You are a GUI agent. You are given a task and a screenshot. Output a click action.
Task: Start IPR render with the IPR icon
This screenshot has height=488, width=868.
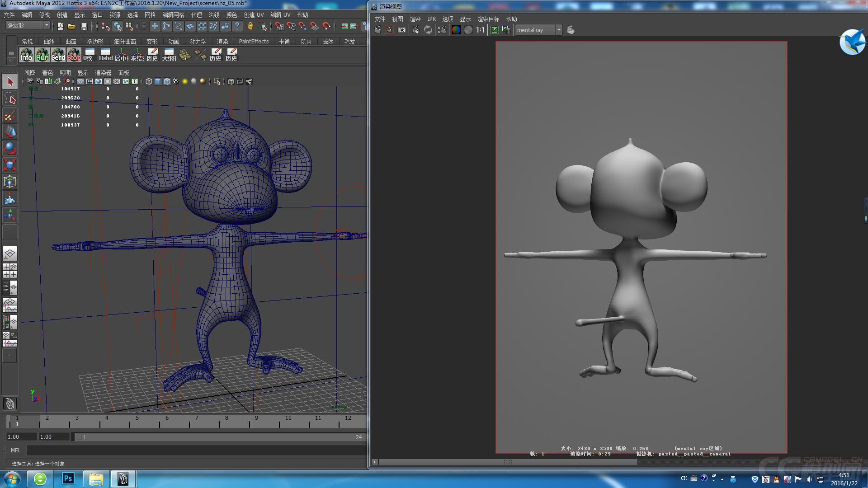tap(416, 30)
